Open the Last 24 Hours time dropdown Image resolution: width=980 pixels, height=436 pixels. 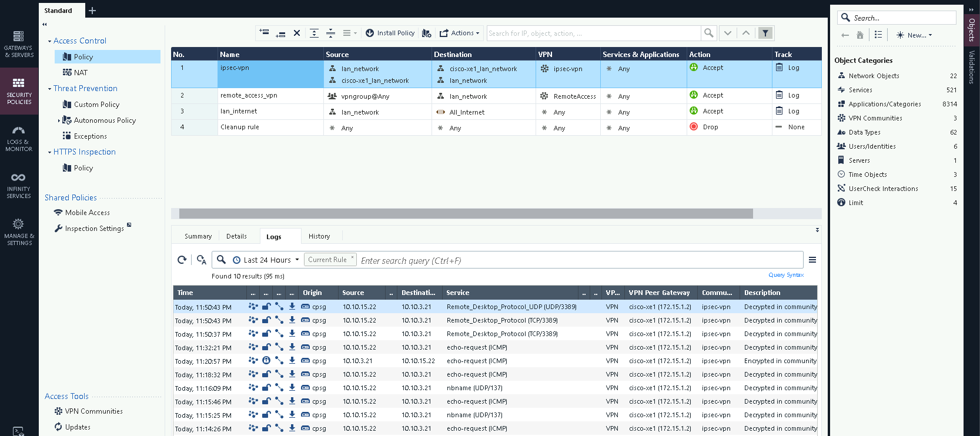266,260
